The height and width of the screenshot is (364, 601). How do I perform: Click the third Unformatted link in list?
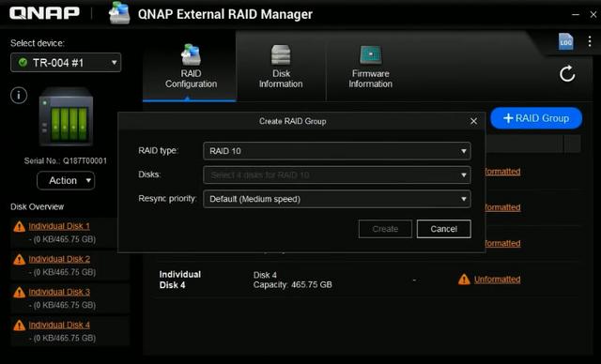(503, 243)
